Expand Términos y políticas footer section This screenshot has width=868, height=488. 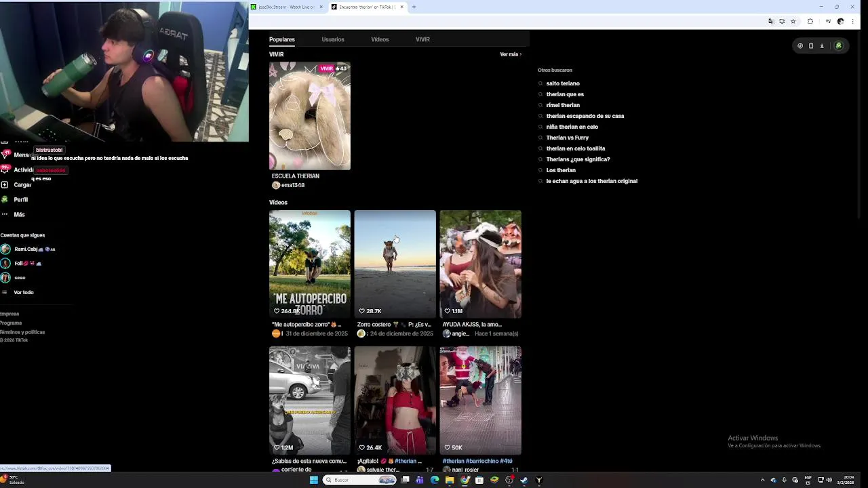pyautogui.click(x=22, y=332)
